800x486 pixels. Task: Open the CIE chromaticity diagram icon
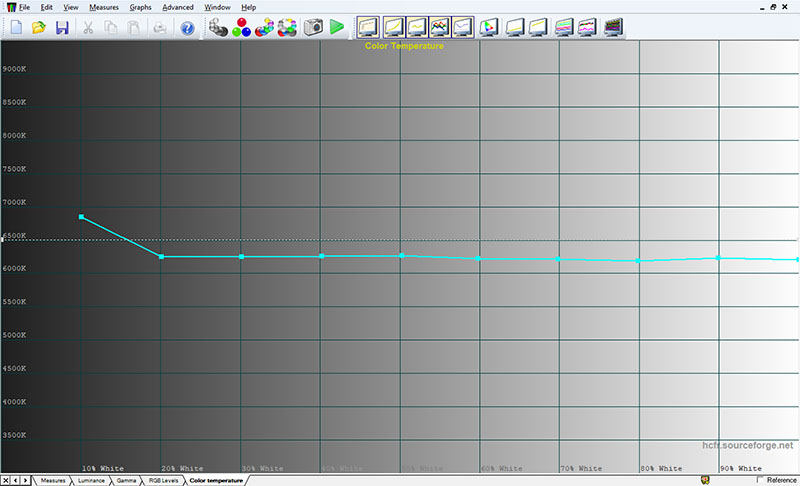(489, 27)
